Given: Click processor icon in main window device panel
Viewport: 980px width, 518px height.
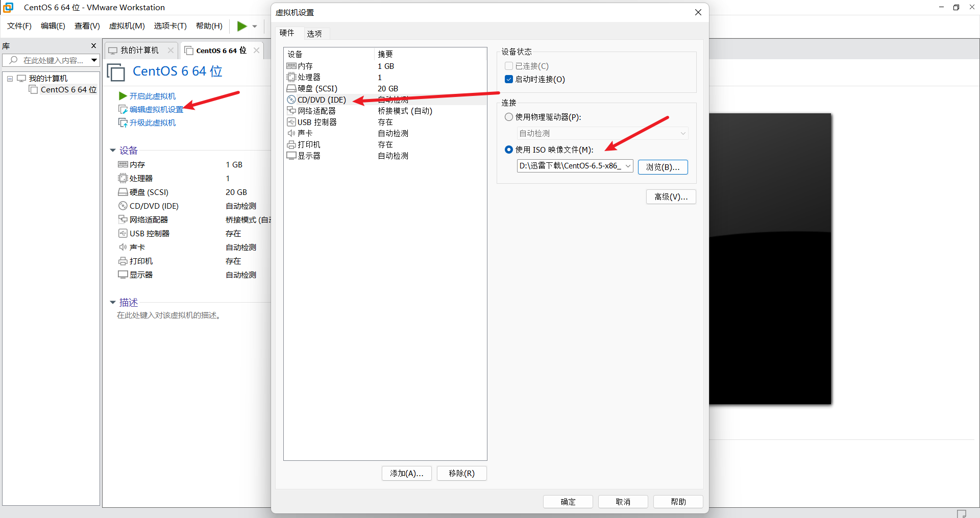Looking at the screenshot, I should point(123,178).
